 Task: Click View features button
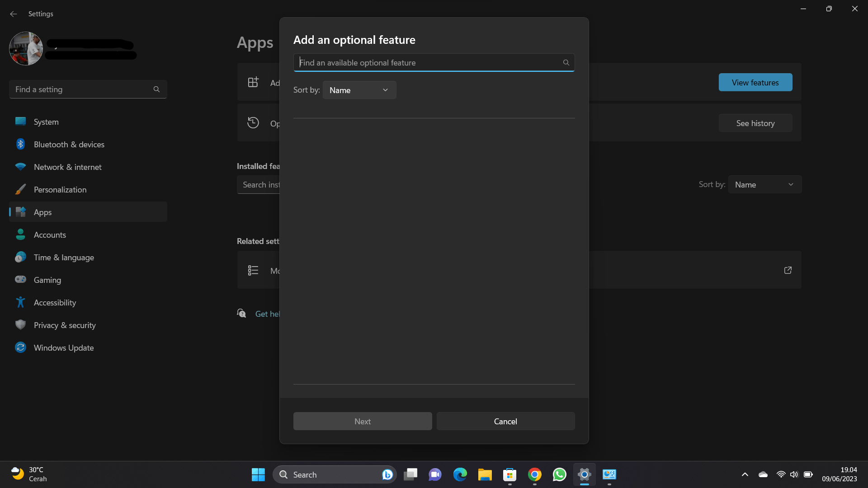[755, 82]
